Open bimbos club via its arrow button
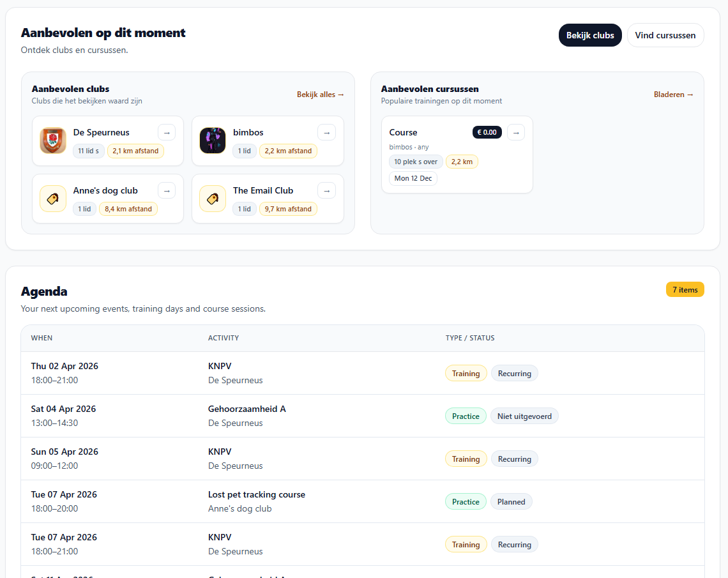The image size is (728, 578). tap(326, 132)
